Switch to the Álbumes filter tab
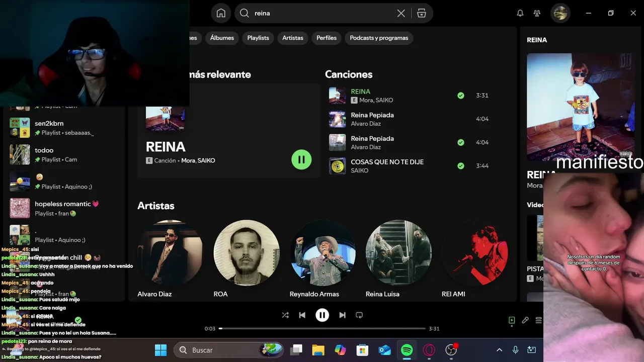 222,38
